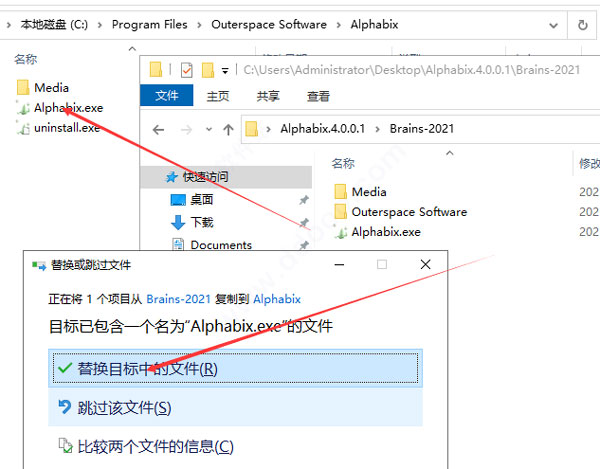This screenshot has width=600, height=469.
Task: Click the Brains-2021 source link in the dialog
Action: tap(179, 299)
